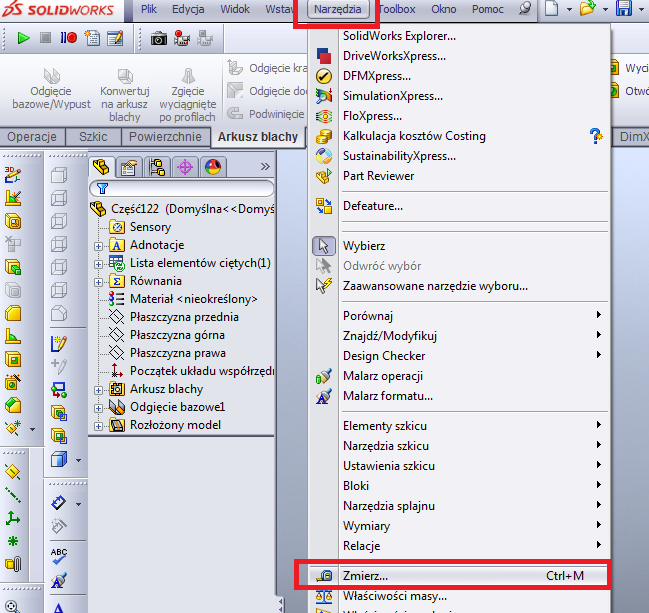This screenshot has height=613, width=649.
Task: Choose Zmierz... from the menu
Action: coord(459,576)
